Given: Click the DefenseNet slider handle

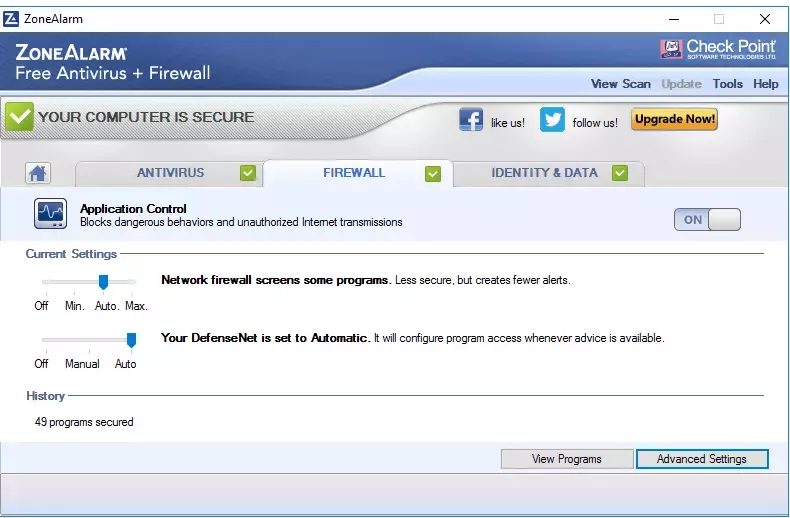Looking at the screenshot, I should [x=131, y=340].
